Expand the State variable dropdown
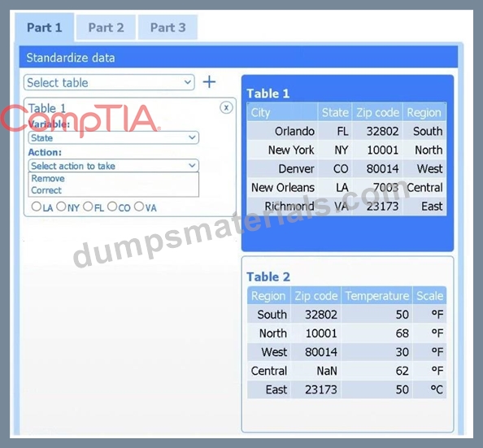The image size is (483, 448). tap(113, 137)
